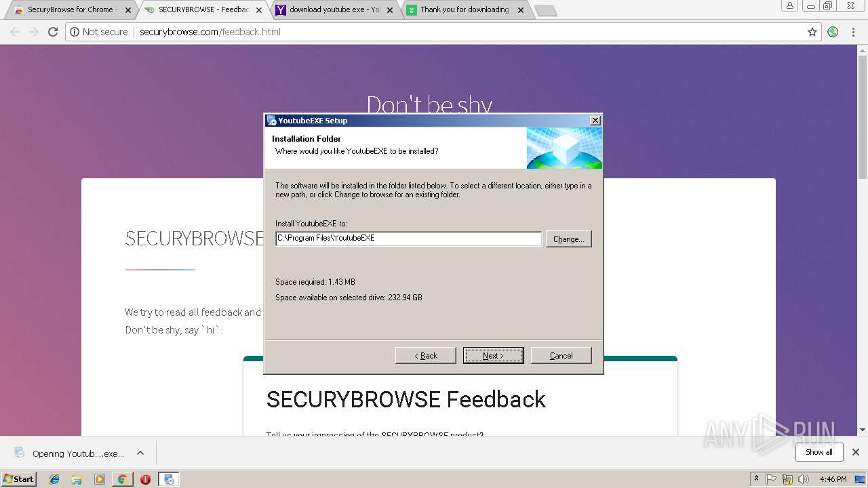Expand the Opening Youtub....exe download menu
This screenshot has height=488, width=868.
tap(140, 453)
